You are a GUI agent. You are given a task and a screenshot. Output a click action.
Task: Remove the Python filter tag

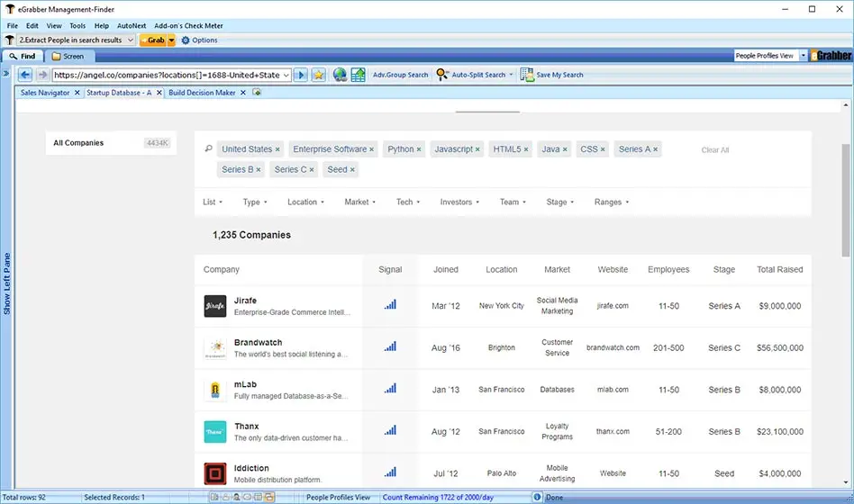pyautogui.click(x=419, y=149)
